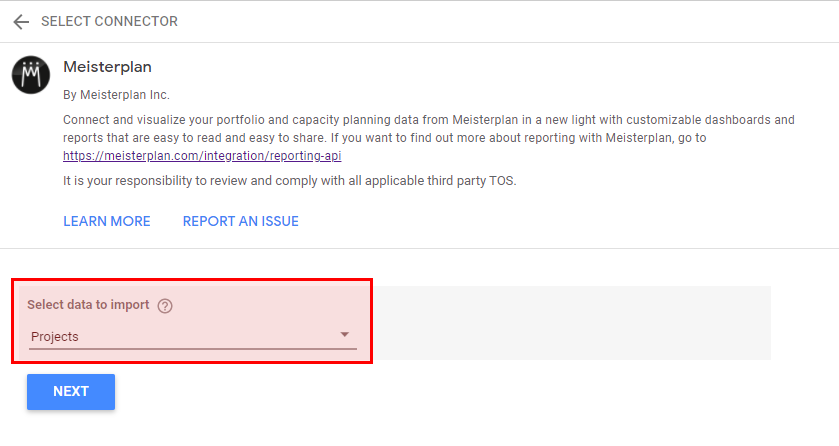Expand the Projects dropdown arrow

pos(345,335)
